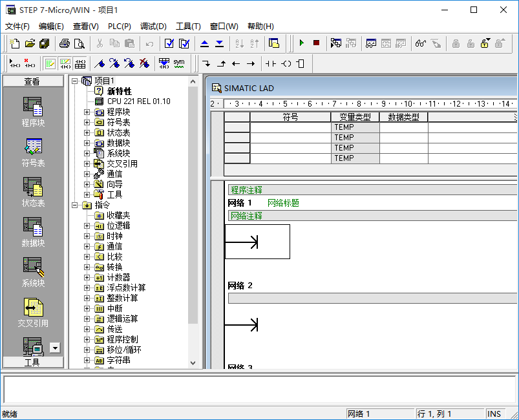Select the 收藏夹 instruction folder
Viewport: 519px width, 420px height.
tap(118, 215)
